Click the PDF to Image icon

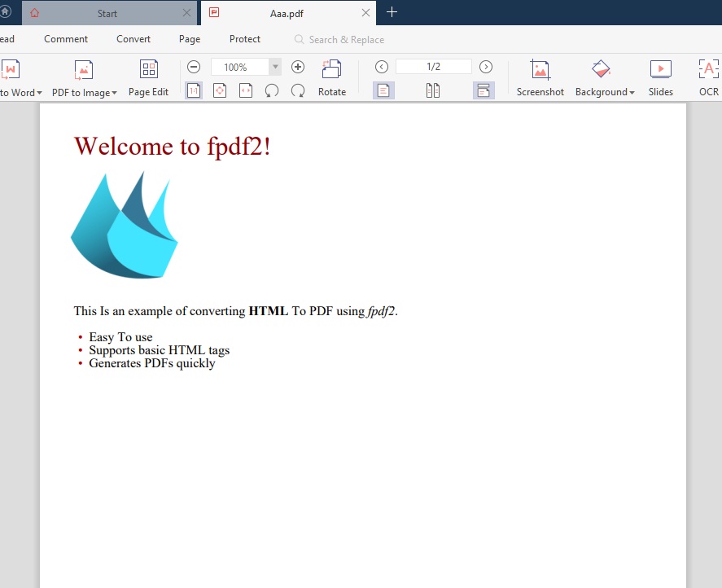[84, 70]
